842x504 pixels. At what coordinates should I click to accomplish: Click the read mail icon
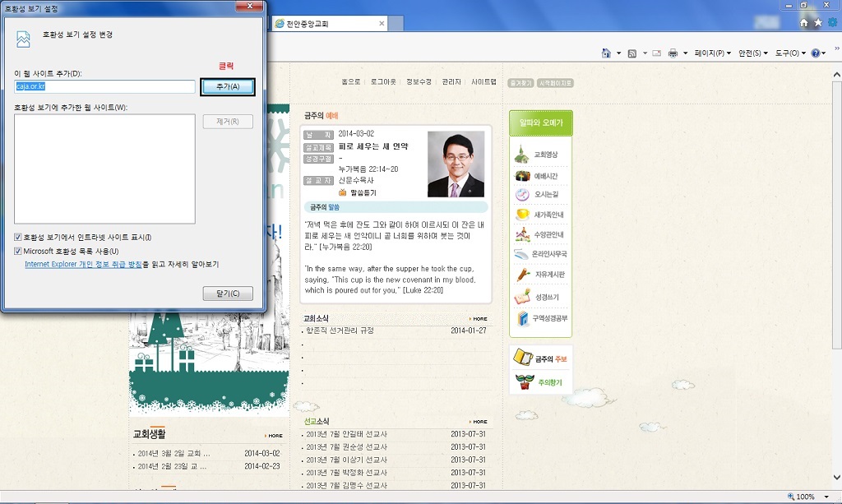click(657, 53)
